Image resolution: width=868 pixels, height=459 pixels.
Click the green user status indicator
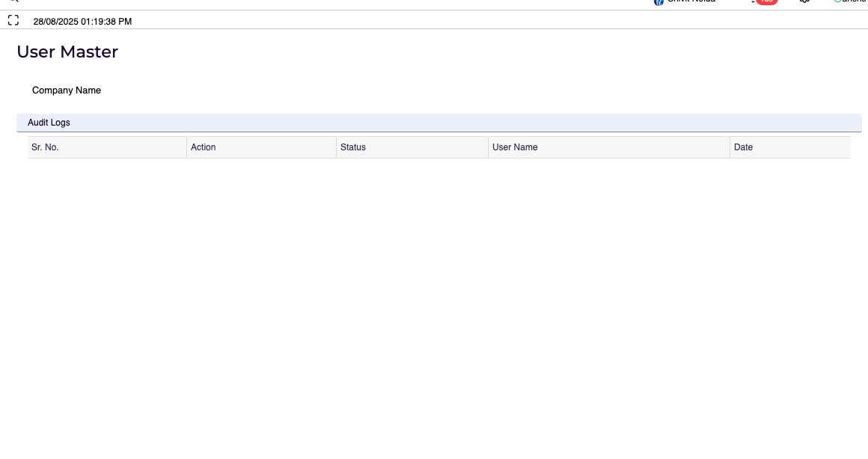837,1
